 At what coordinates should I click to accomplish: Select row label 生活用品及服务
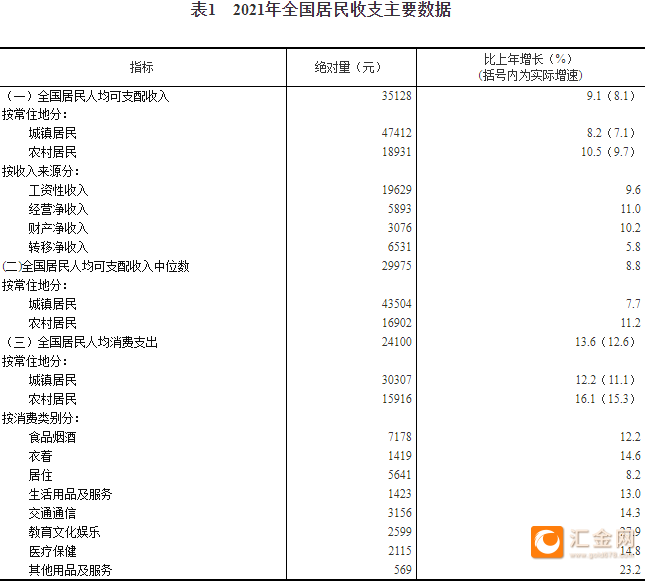70,494
